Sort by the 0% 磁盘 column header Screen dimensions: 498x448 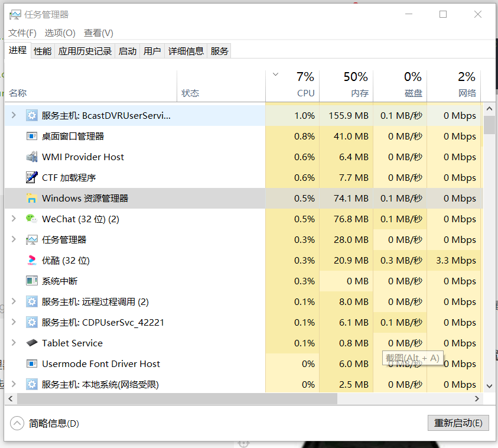pos(400,86)
